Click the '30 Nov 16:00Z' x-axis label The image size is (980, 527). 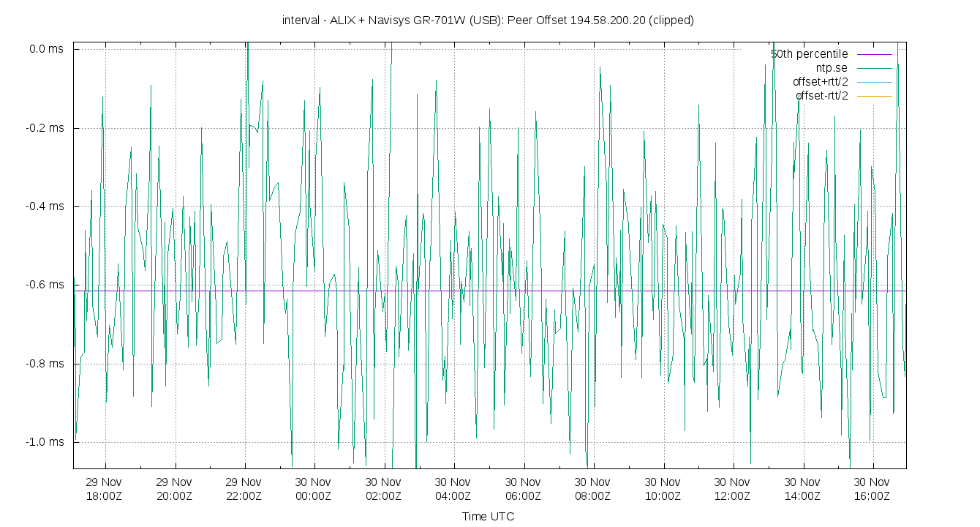coord(872,489)
